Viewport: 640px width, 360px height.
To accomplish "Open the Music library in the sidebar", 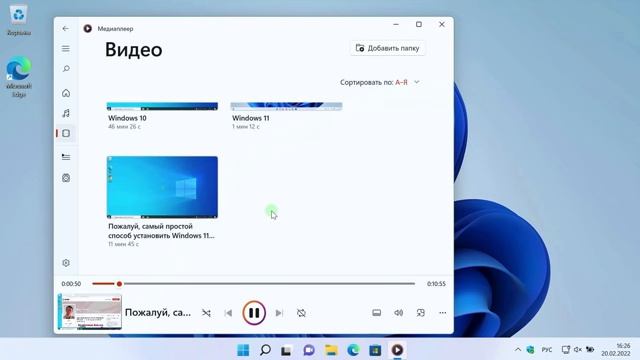I will pos(66,113).
